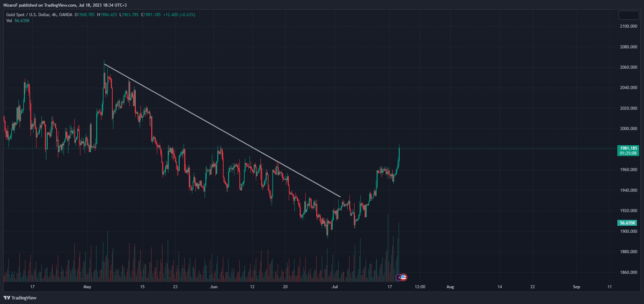This screenshot has width=644, height=304.
Task: Click the bar countdown 01:25:08
Action: (627, 153)
